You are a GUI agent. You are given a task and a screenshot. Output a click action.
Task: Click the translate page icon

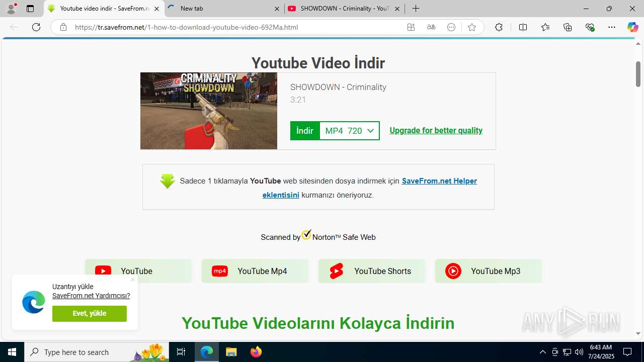(x=431, y=27)
